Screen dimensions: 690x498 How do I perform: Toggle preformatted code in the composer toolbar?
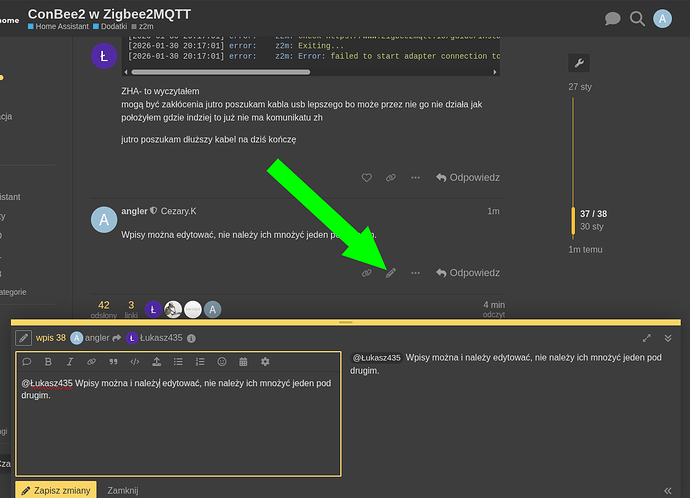[135, 361]
